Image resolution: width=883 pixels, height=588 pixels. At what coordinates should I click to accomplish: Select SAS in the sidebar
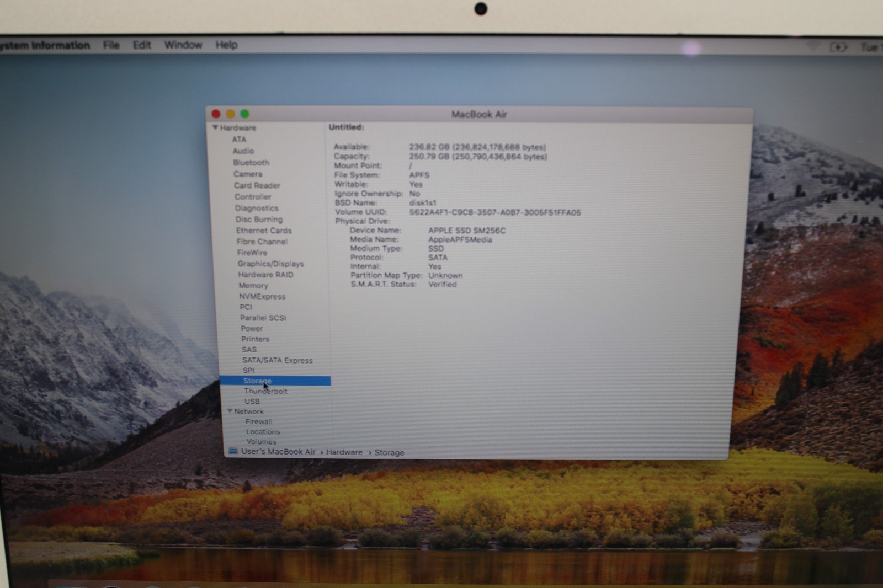[249, 350]
